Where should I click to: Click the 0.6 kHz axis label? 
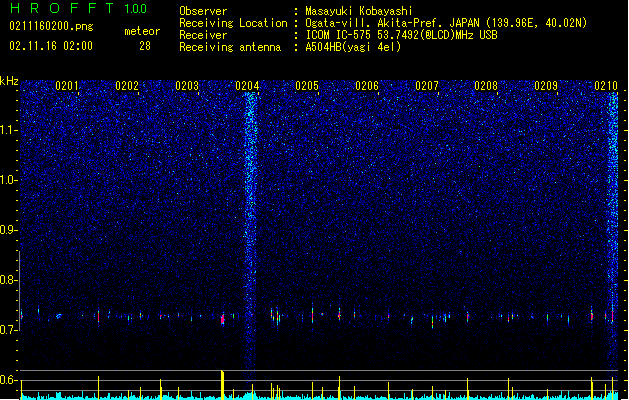(x=9, y=380)
